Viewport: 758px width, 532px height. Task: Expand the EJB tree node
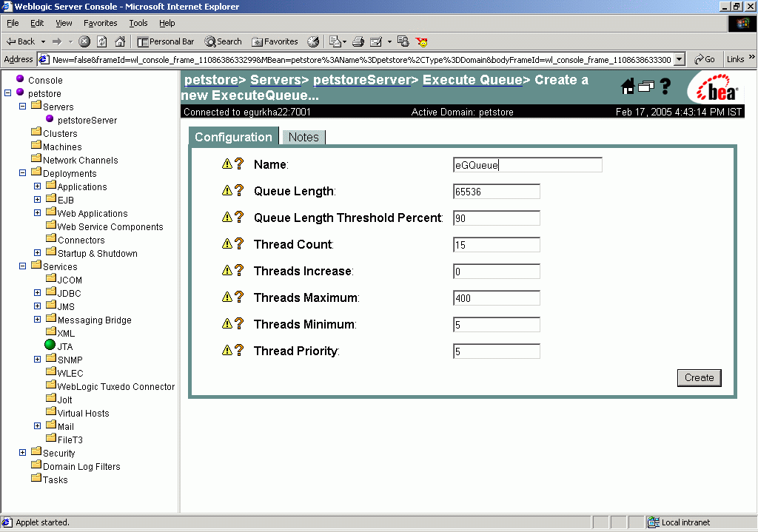pos(37,199)
